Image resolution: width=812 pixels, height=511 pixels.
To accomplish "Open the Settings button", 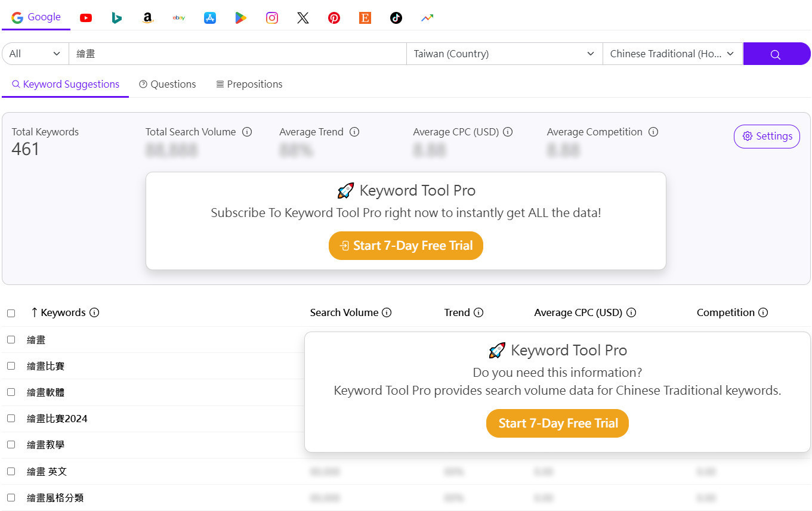I will [767, 137].
